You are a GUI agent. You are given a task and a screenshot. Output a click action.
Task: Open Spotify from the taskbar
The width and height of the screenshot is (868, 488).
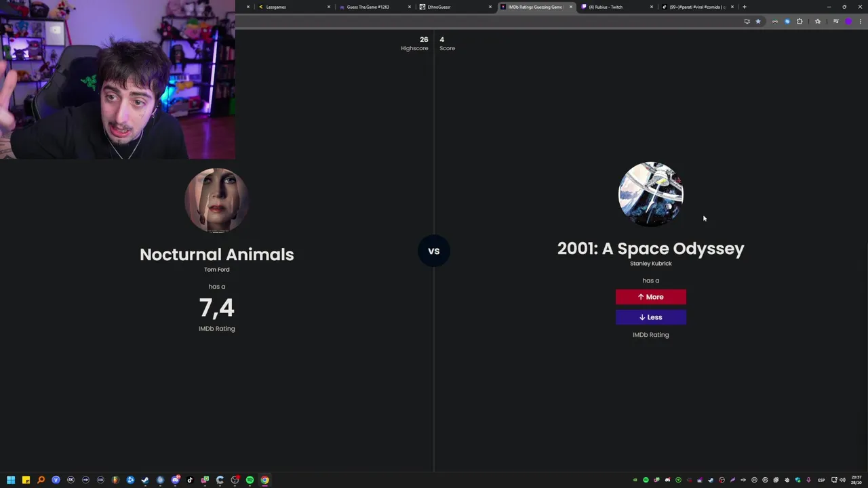coord(250,480)
